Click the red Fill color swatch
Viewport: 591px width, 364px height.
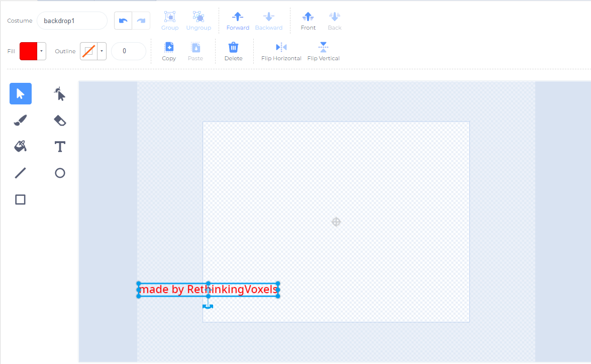[30, 51]
